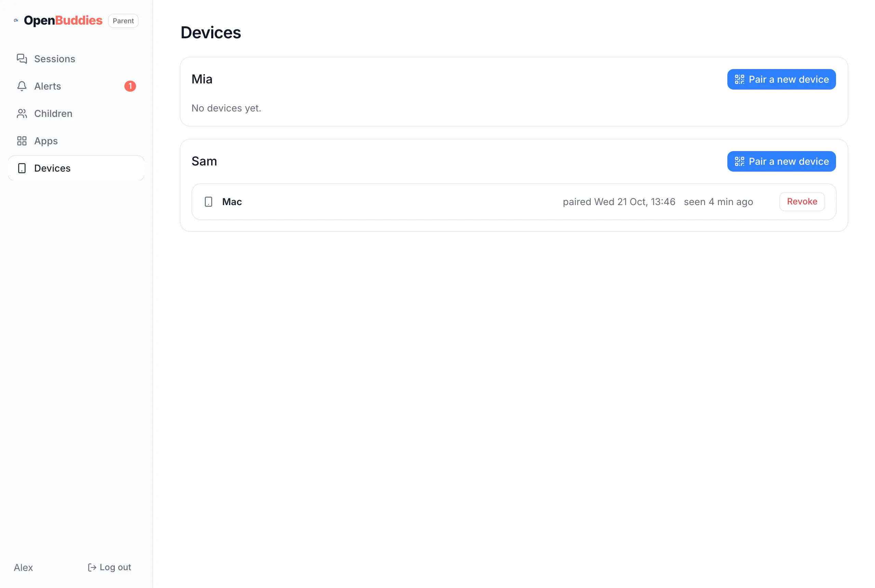Click the Alex username at bottom
Screen dimensions: 875x588
[x=23, y=568]
